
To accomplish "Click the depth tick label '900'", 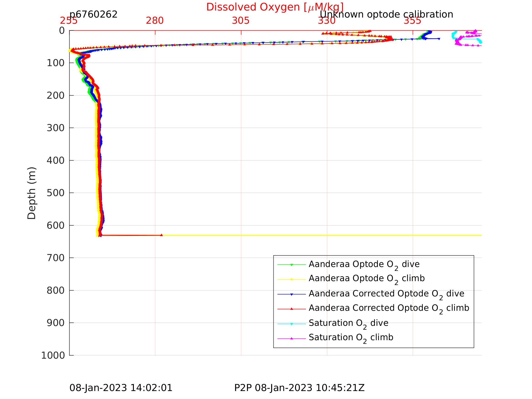I will [56, 323].
